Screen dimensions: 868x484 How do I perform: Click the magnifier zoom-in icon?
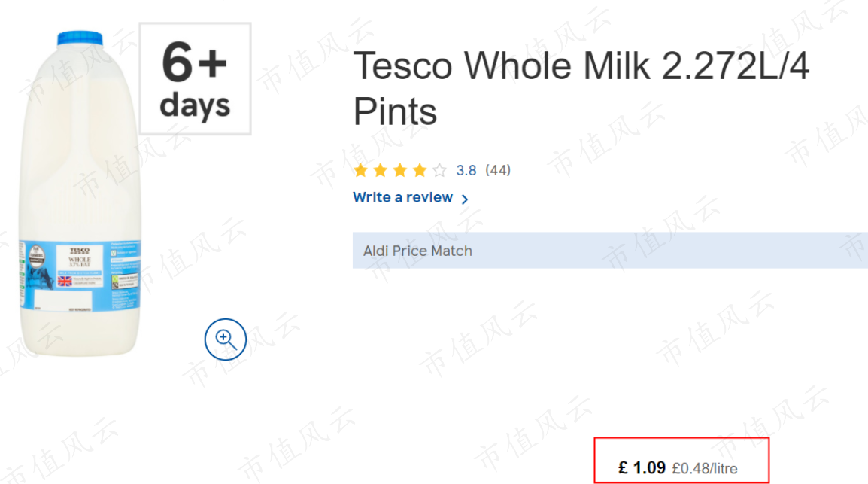pyautogui.click(x=226, y=339)
